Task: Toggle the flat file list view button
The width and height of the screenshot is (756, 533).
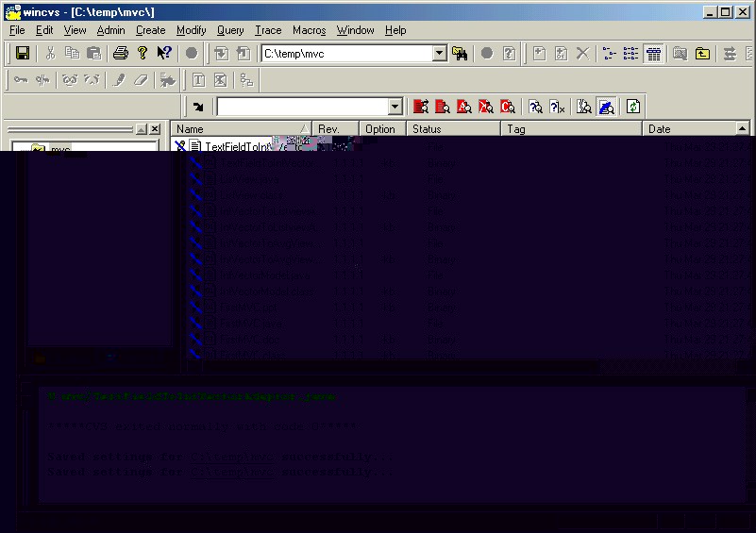Action: [x=653, y=54]
